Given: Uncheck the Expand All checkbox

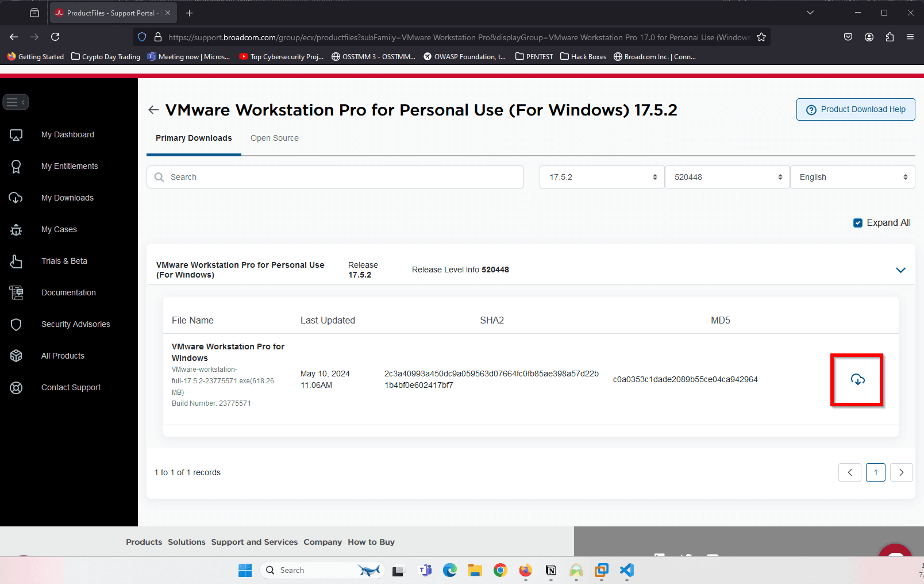Looking at the screenshot, I should point(858,223).
